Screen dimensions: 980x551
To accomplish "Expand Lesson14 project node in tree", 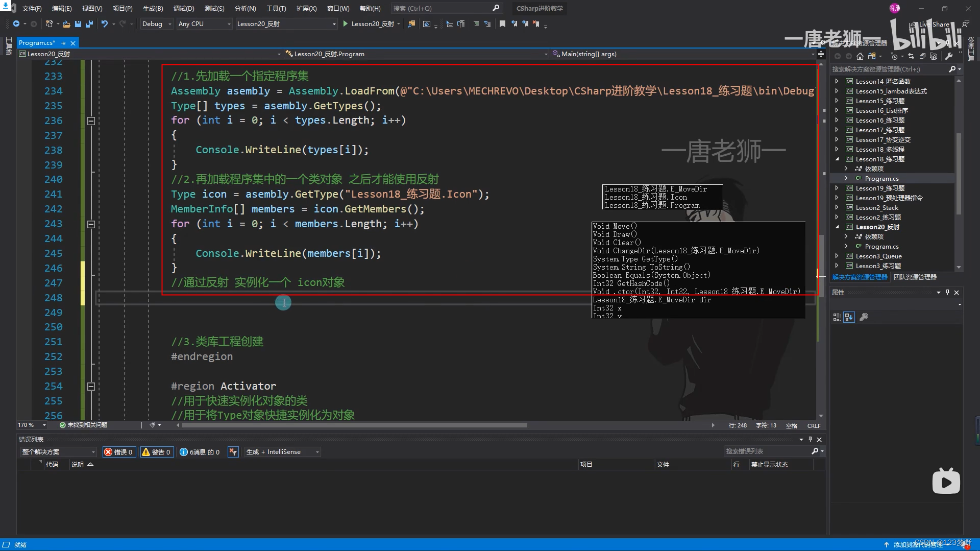I will (x=837, y=81).
